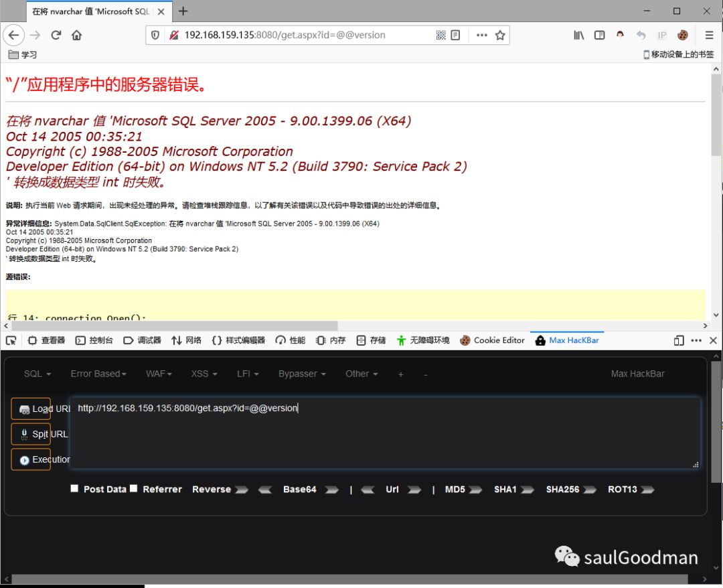Screen dimensions: 723x588
Task: Switch to the 控制台 console tab
Action: (x=94, y=340)
